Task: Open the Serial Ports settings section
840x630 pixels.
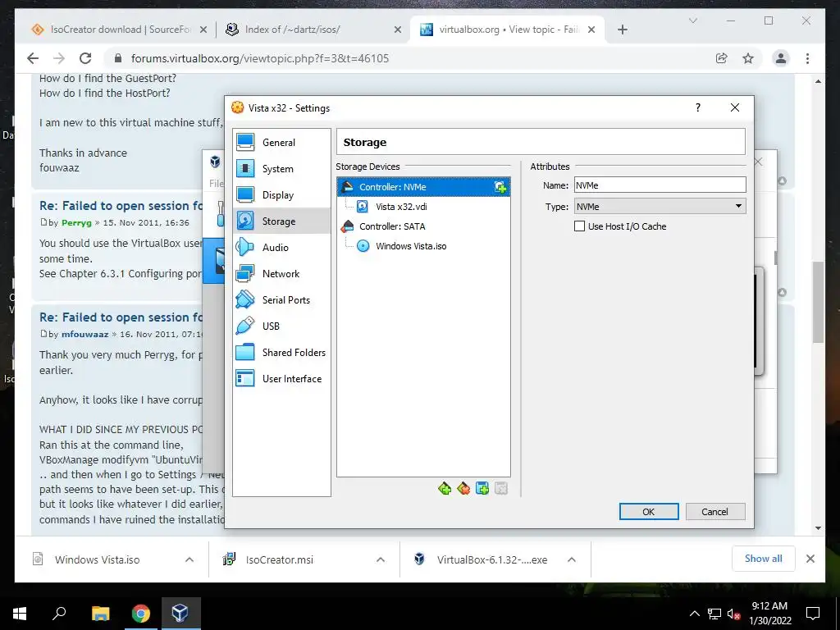Action: pos(282,300)
